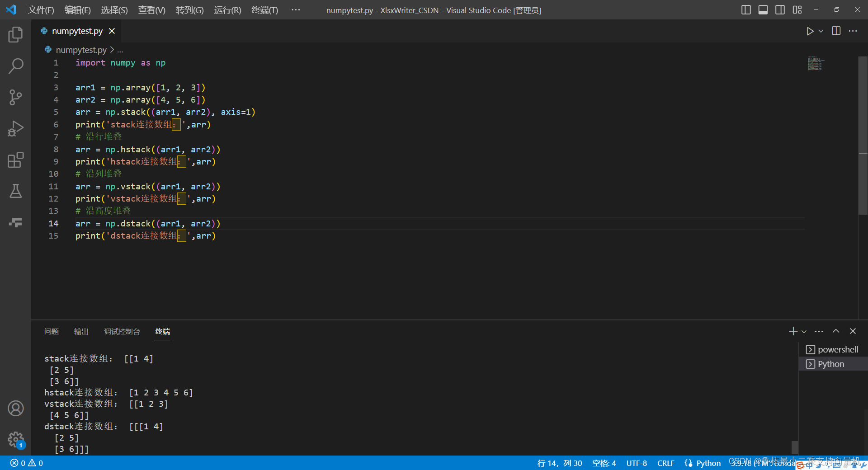The width and height of the screenshot is (868, 470).
Task: Open the Source Control view
Action: [15, 97]
